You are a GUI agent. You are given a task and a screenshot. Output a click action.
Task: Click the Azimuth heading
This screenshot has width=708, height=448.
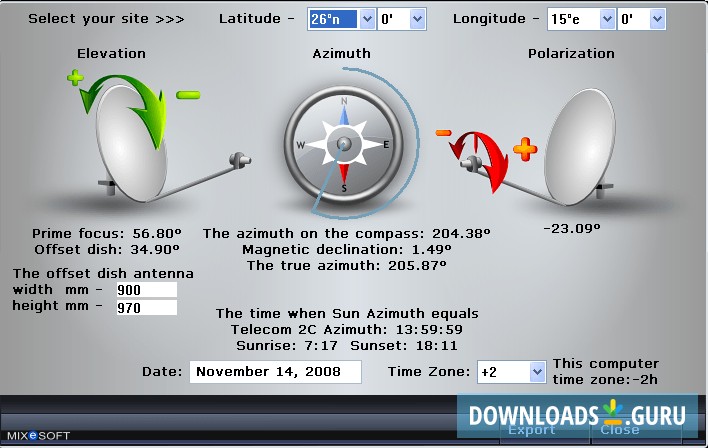341,54
